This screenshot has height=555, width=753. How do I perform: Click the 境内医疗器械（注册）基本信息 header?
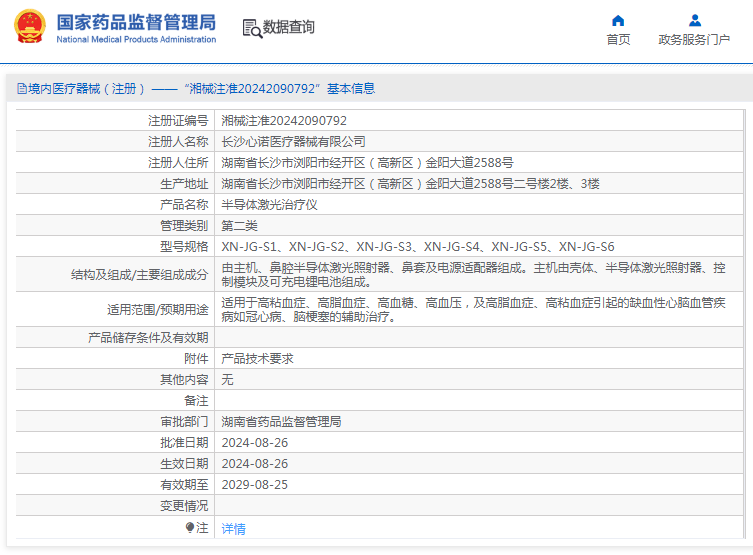tap(196, 88)
